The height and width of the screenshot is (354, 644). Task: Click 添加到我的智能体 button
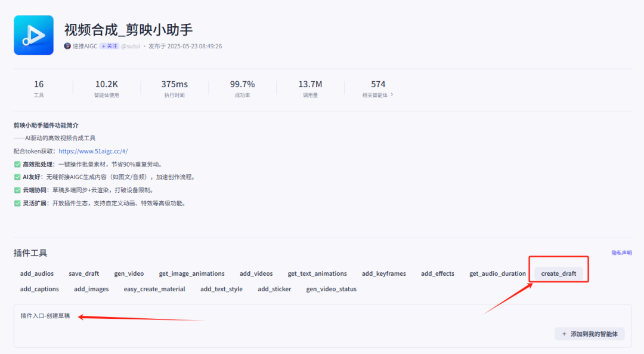(x=589, y=334)
